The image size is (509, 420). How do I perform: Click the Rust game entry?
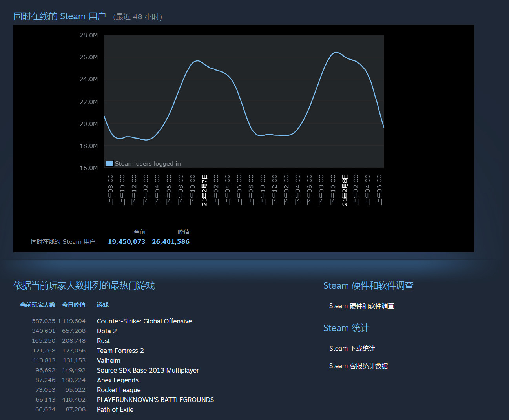point(103,341)
